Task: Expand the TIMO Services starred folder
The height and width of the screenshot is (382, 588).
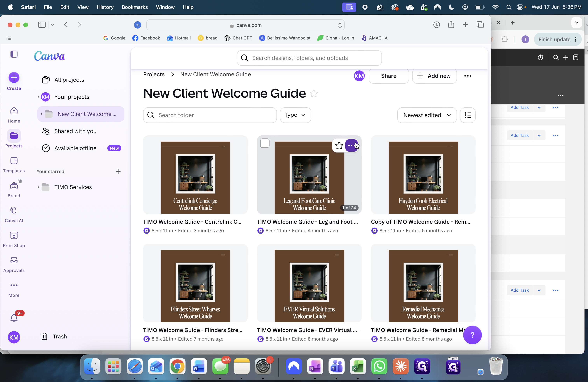Action: (38, 187)
